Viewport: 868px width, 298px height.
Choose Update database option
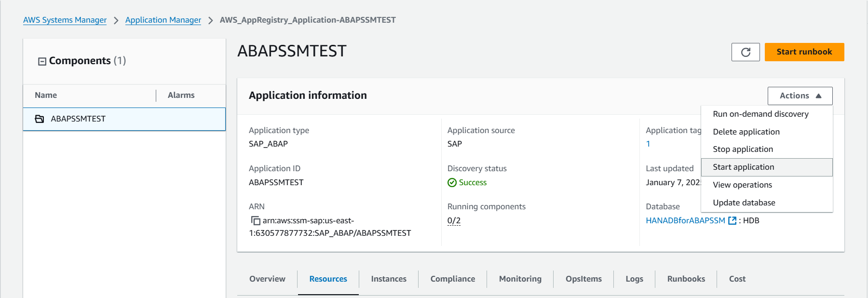pyautogui.click(x=744, y=203)
